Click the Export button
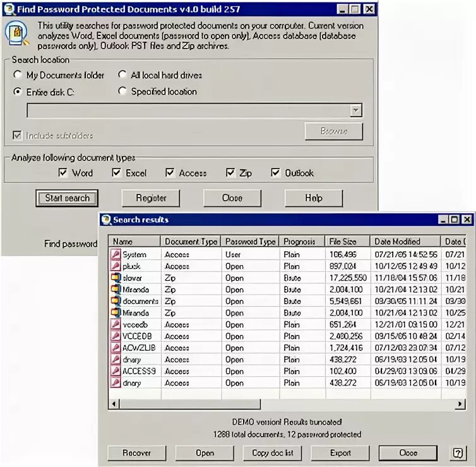476x467 pixels. [x=340, y=453]
